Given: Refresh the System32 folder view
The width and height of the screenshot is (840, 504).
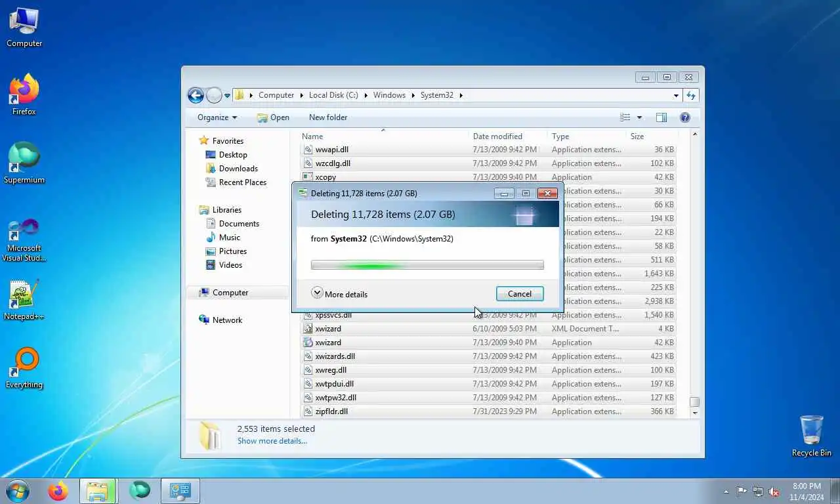Looking at the screenshot, I should point(690,95).
